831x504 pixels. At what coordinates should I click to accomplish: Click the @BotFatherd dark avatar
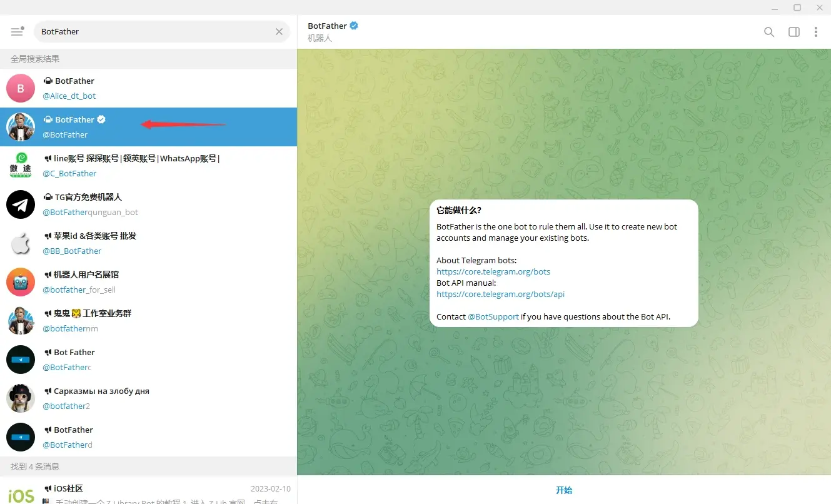(x=21, y=437)
